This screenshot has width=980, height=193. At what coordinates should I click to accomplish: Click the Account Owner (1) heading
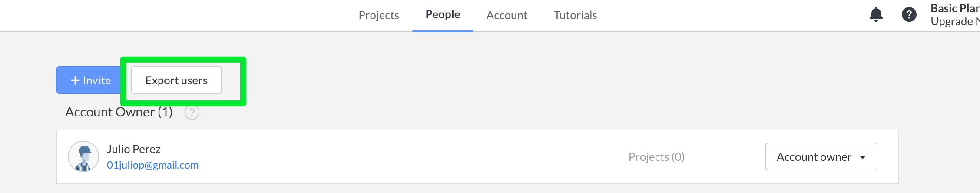pyautogui.click(x=119, y=112)
